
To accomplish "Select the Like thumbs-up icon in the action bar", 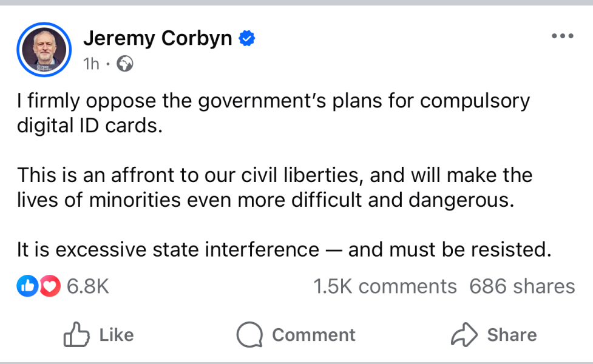I will point(75,334).
